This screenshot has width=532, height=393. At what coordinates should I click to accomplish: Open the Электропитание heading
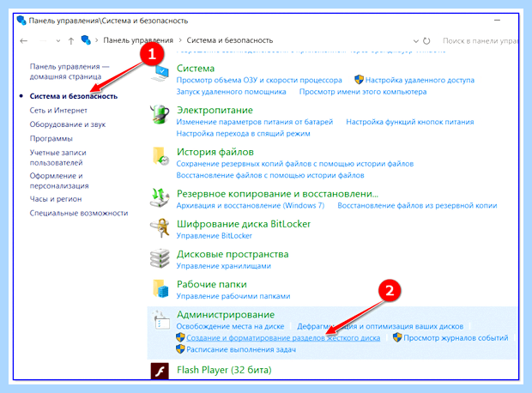215,110
